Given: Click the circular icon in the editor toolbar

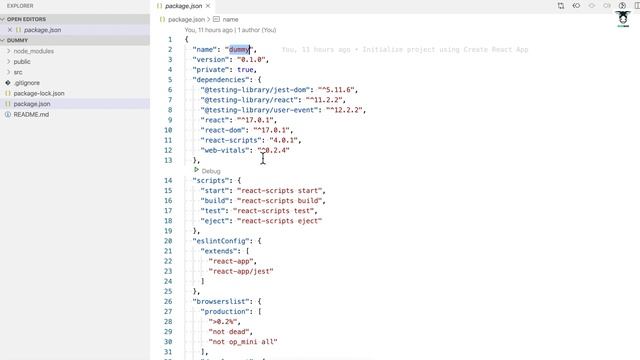Looking at the screenshot, I should (x=622, y=6).
